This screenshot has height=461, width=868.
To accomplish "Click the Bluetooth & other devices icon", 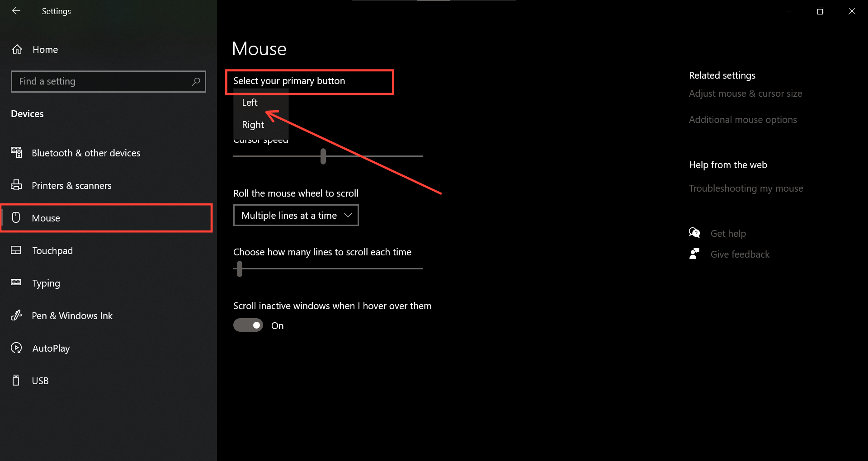I will pyautogui.click(x=16, y=153).
